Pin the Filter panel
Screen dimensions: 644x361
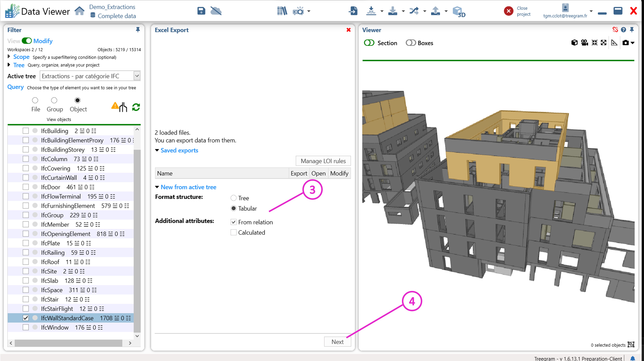point(138,30)
